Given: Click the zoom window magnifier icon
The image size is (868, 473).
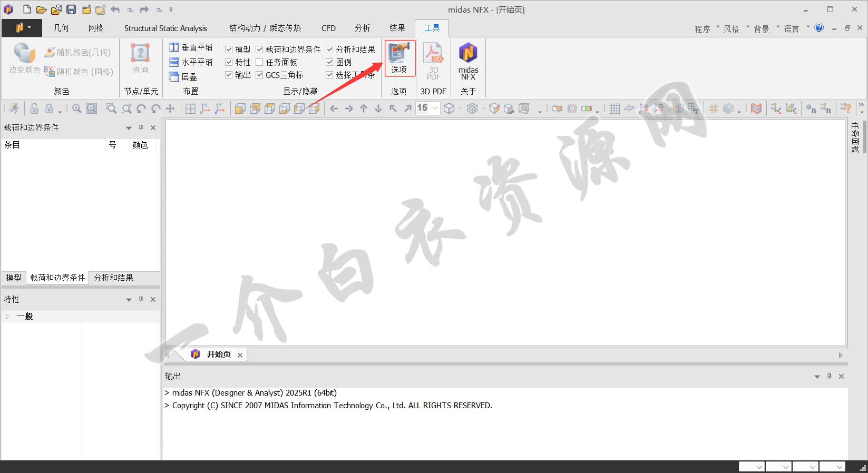Looking at the screenshot, I should click(111, 109).
